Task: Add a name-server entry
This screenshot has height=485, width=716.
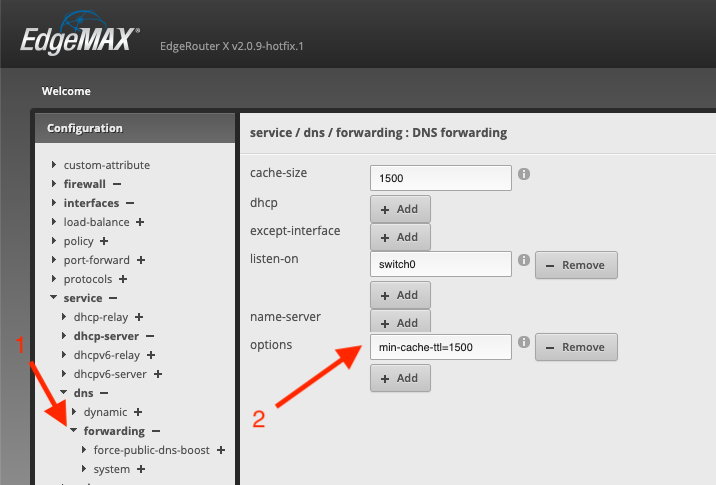Action: (400, 322)
